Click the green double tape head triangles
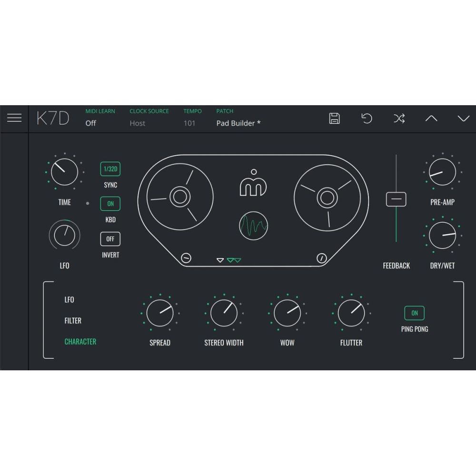The image size is (476, 476). 234,260
